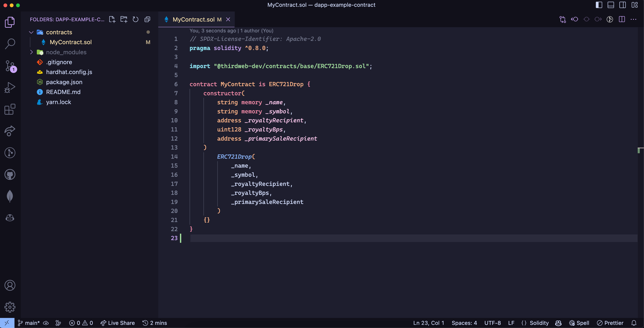Click Refresh Explorer icon

point(136,19)
